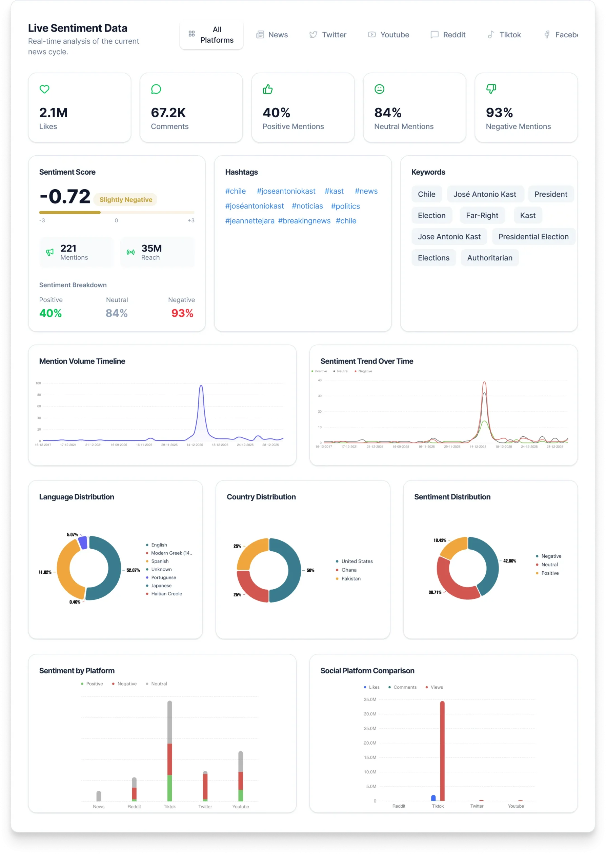Click the thumbs-up Positive Mentions icon

pyautogui.click(x=267, y=89)
